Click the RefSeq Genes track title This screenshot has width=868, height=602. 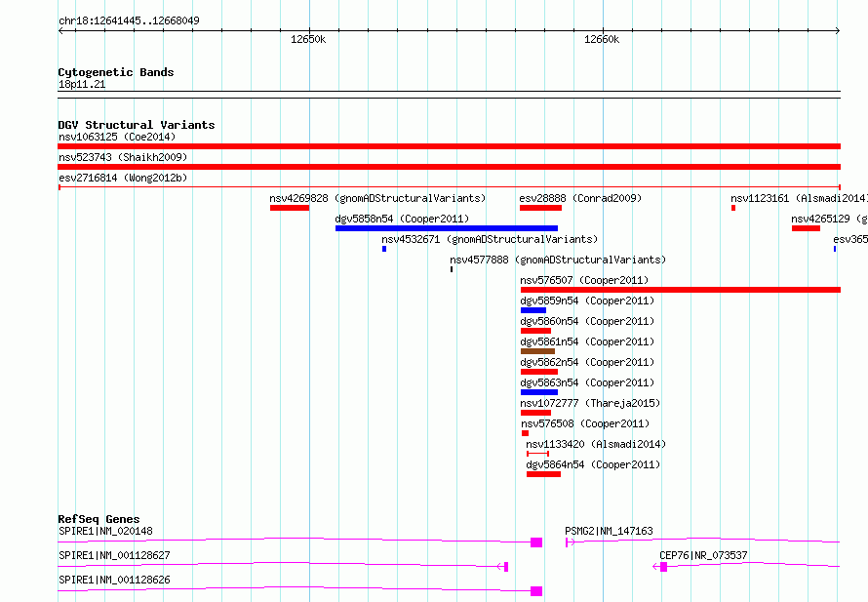pyautogui.click(x=99, y=519)
